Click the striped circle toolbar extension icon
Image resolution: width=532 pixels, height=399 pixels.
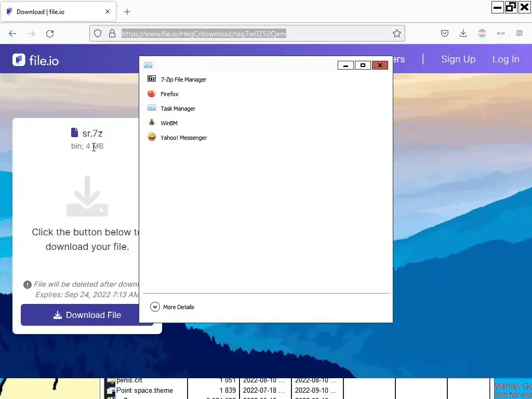click(482, 33)
